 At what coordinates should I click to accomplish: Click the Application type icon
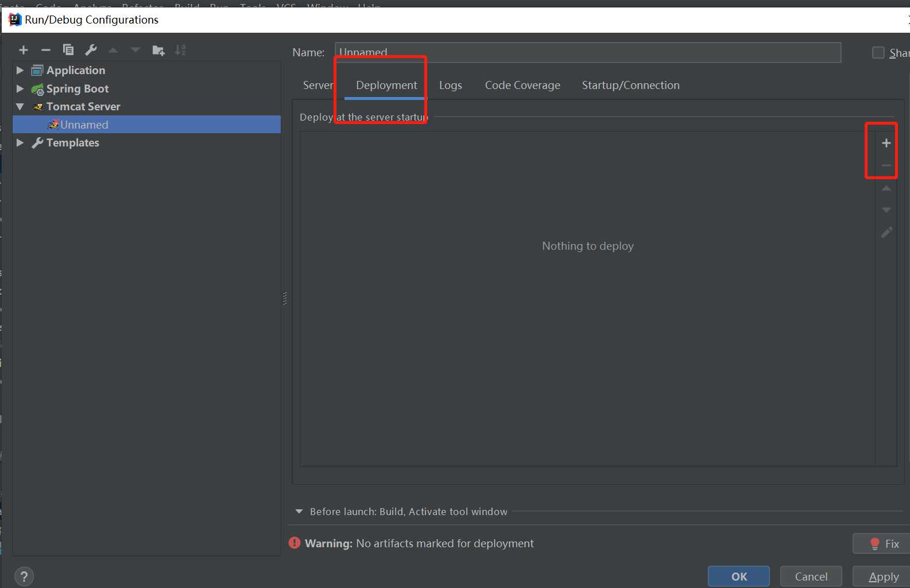point(37,70)
